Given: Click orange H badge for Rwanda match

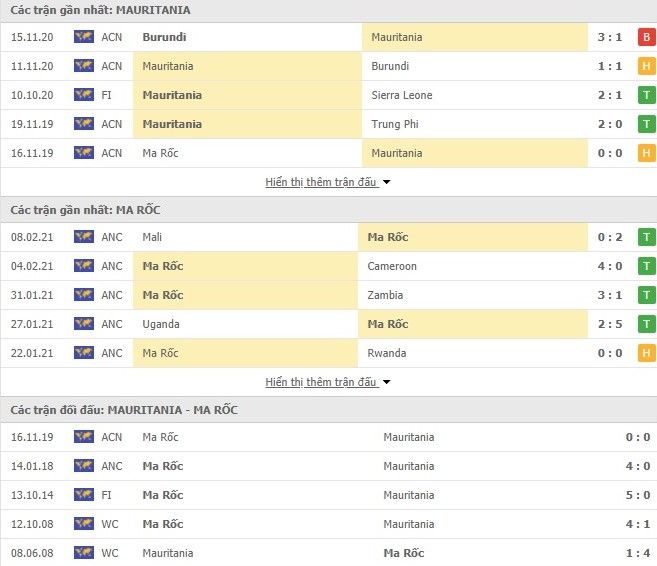Looking at the screenshot, I should pos(647,353).
